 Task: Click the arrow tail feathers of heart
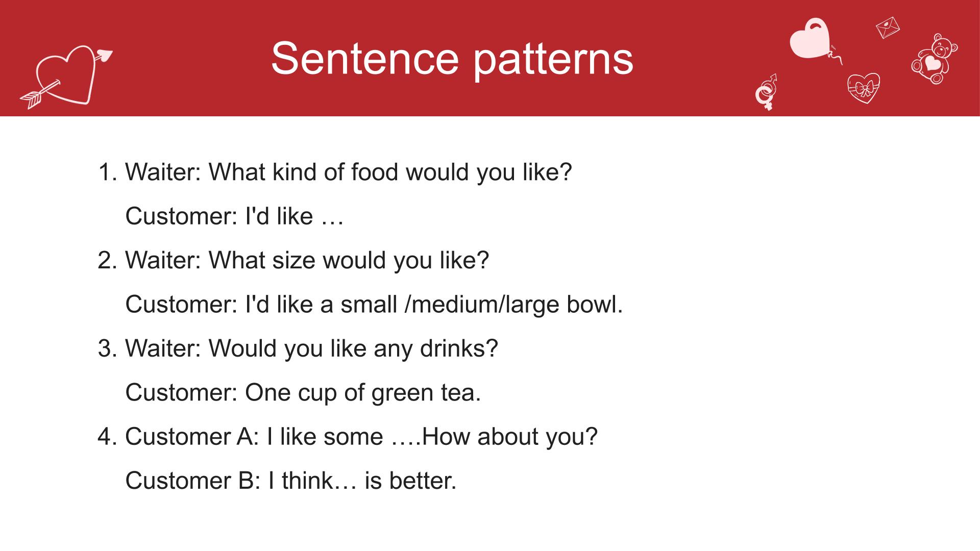(32, 98)
